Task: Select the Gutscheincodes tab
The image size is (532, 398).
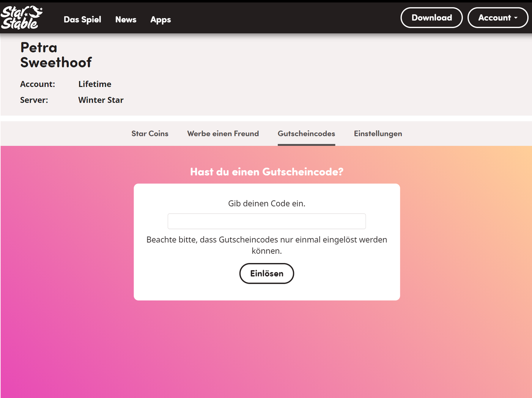Action: click(x=306, y=133)
